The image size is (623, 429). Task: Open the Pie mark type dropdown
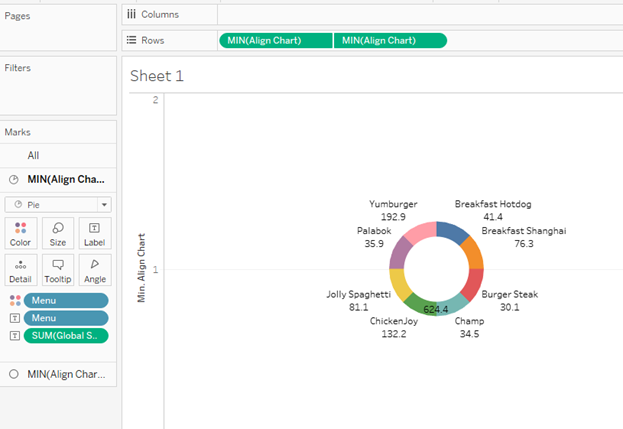coord(58,205)
